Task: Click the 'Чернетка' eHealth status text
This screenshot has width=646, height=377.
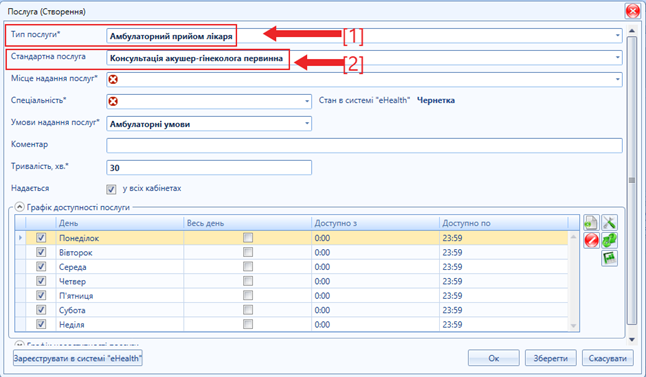Action: coord(436,100)
